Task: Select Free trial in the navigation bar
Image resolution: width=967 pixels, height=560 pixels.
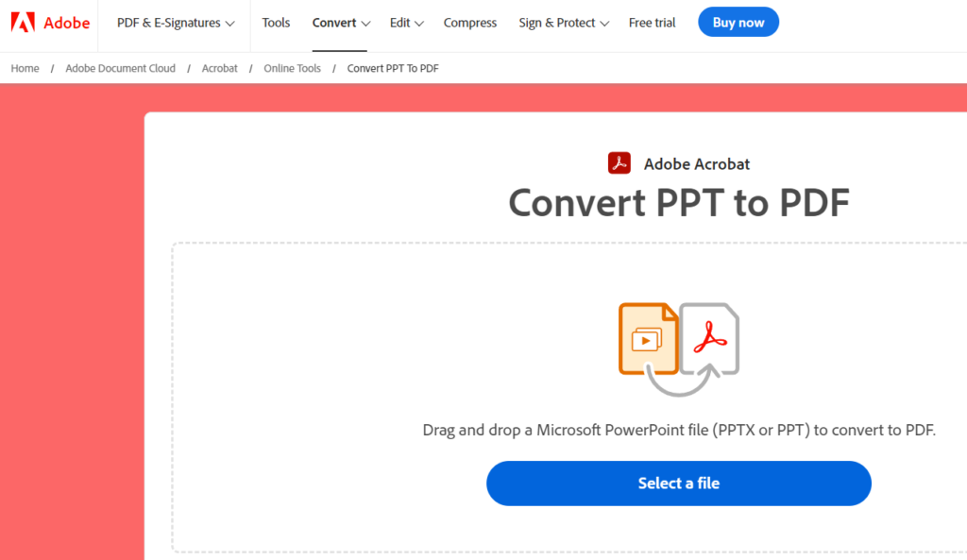Action: click(652, 23)
